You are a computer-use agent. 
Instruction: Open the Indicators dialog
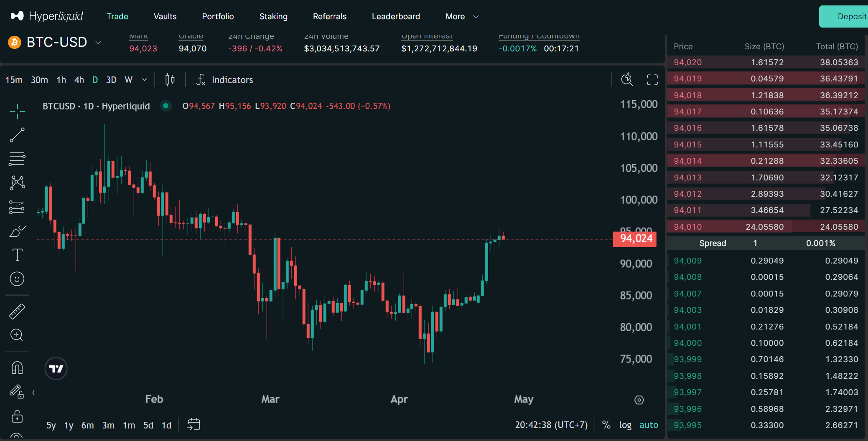coord(225,80)
